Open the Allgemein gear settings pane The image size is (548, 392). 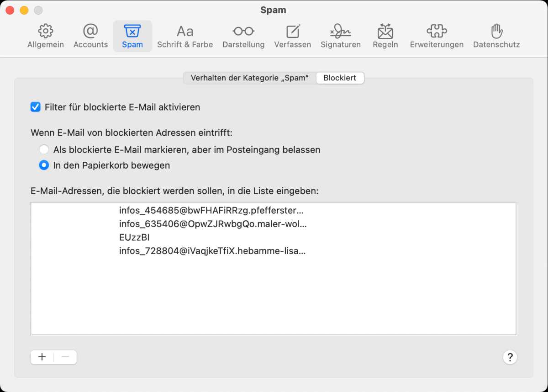(45, 36)
